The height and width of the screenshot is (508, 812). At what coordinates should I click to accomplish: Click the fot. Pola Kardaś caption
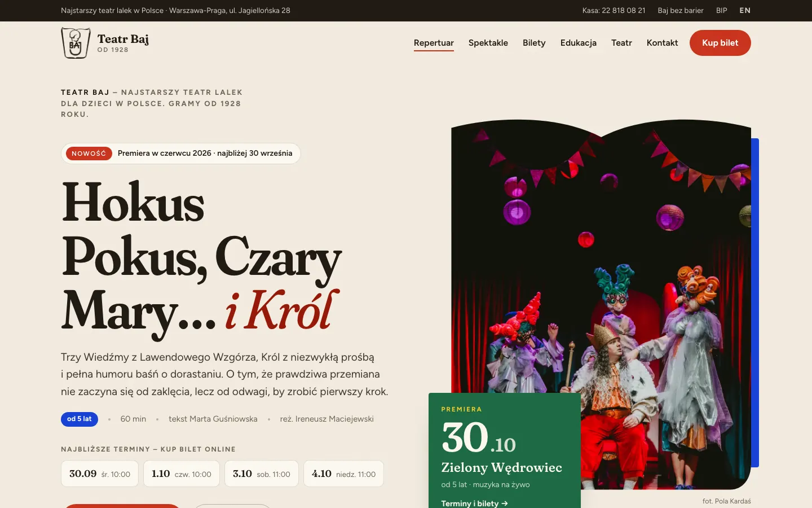tap(727, 501)
